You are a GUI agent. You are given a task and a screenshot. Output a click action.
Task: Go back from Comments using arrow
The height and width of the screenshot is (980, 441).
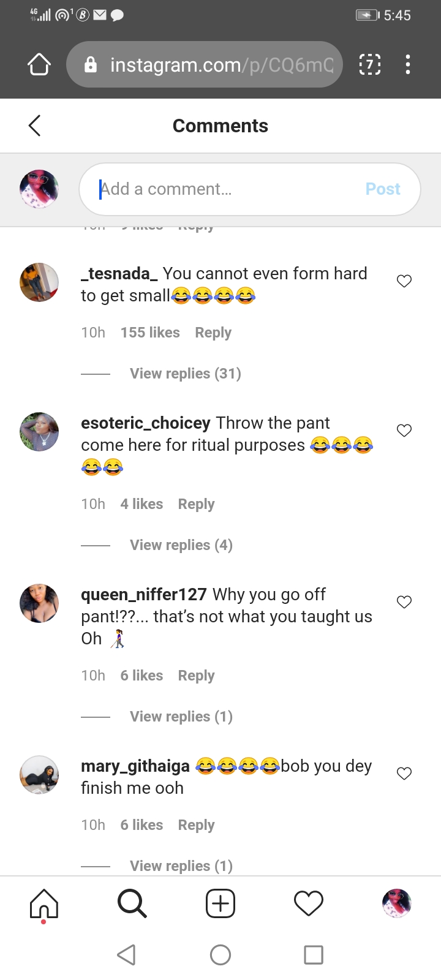[35, 126]
